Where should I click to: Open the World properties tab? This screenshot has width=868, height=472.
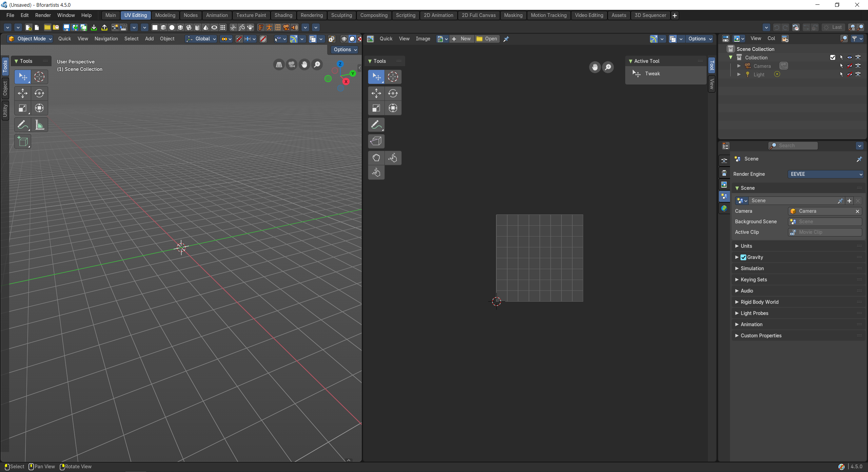click(724, 208)
